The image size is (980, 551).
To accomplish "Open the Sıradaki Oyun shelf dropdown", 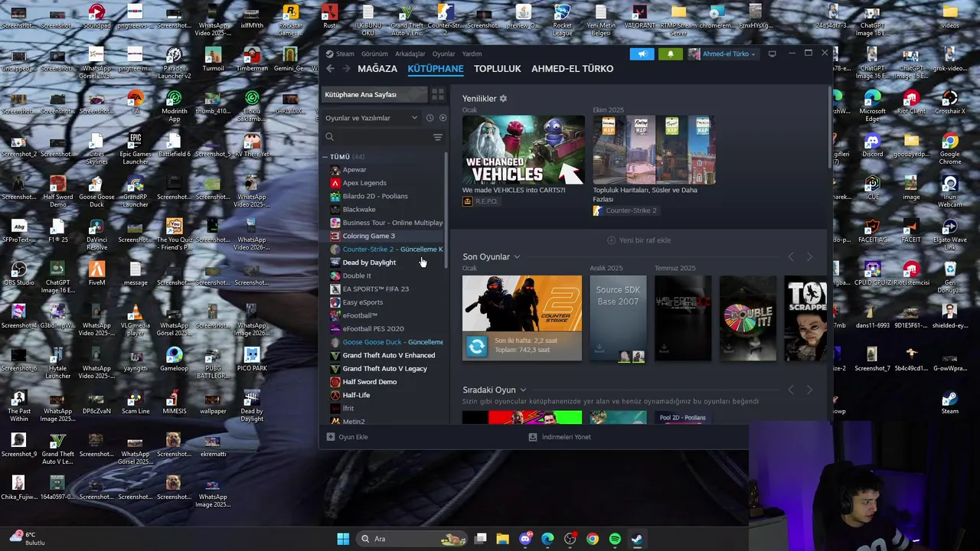I will point(523,390).
